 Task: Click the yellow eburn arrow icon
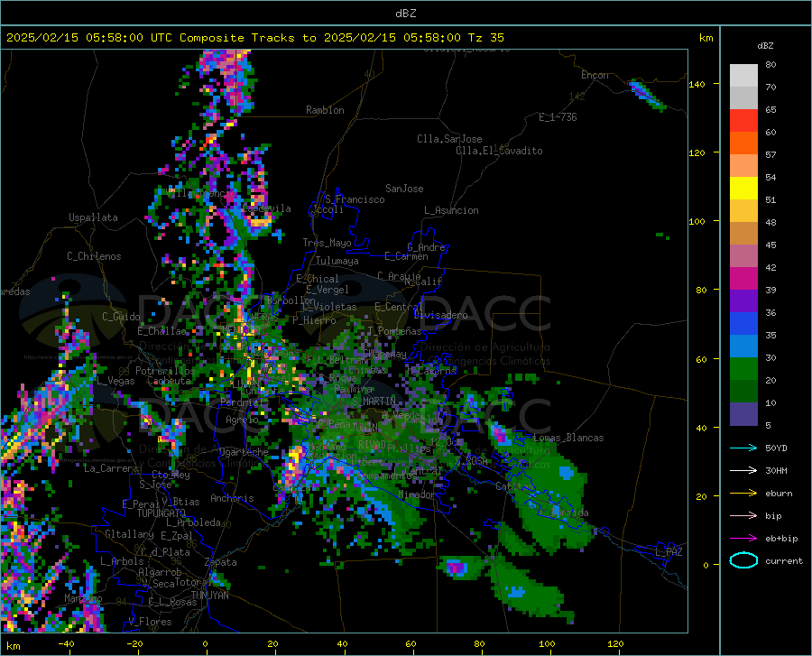point(743,493)
